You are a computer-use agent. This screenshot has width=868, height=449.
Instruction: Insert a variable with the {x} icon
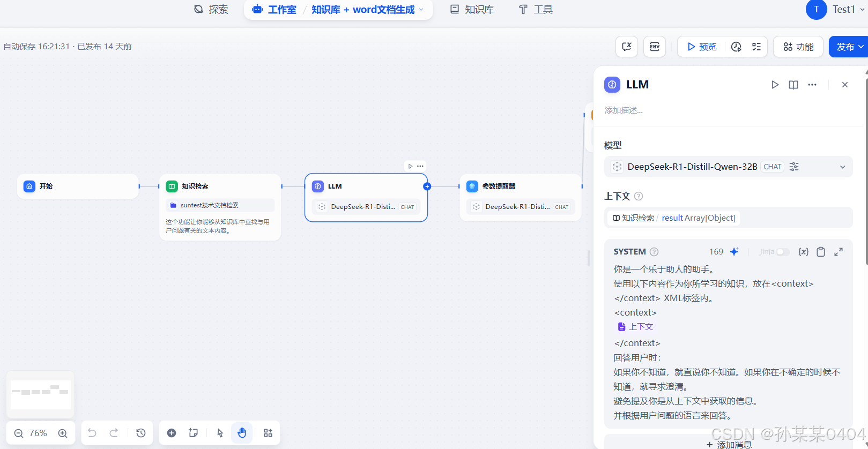coord(803,252)
